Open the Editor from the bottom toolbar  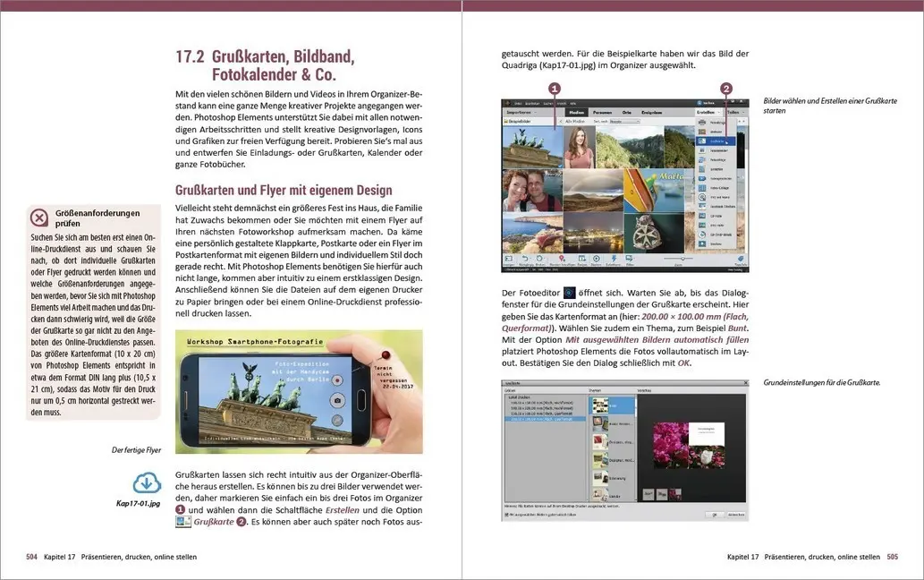point(629,260)
